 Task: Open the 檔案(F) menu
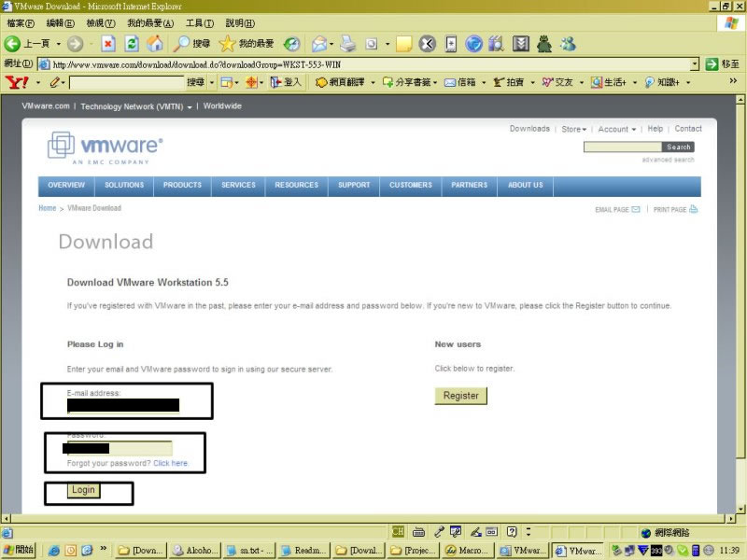(21, 22)
